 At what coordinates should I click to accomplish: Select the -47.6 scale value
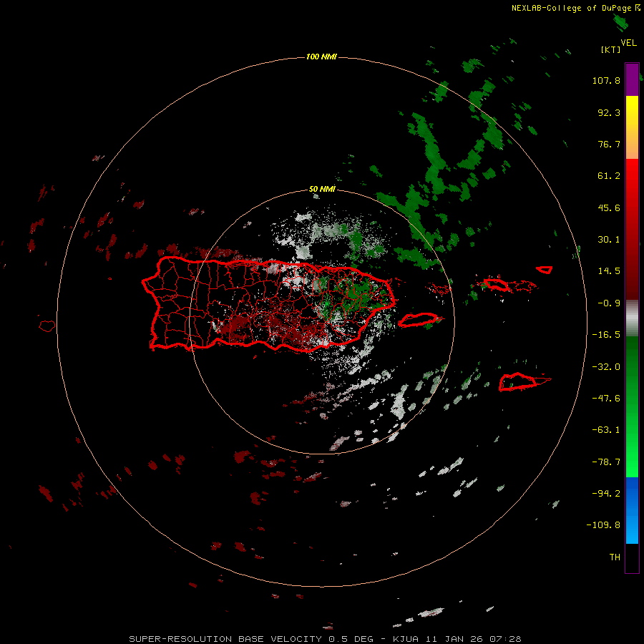click(x=606, y=399)
